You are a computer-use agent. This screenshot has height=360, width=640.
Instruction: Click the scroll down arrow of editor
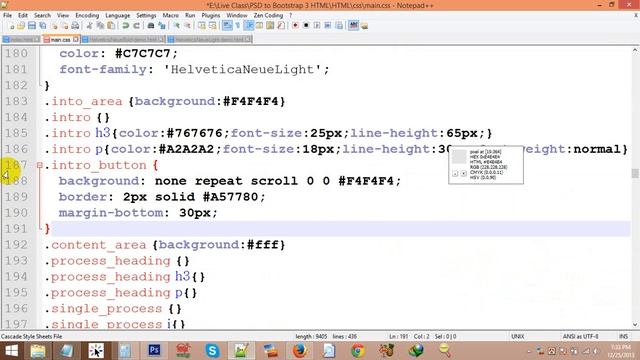point(635,325)
